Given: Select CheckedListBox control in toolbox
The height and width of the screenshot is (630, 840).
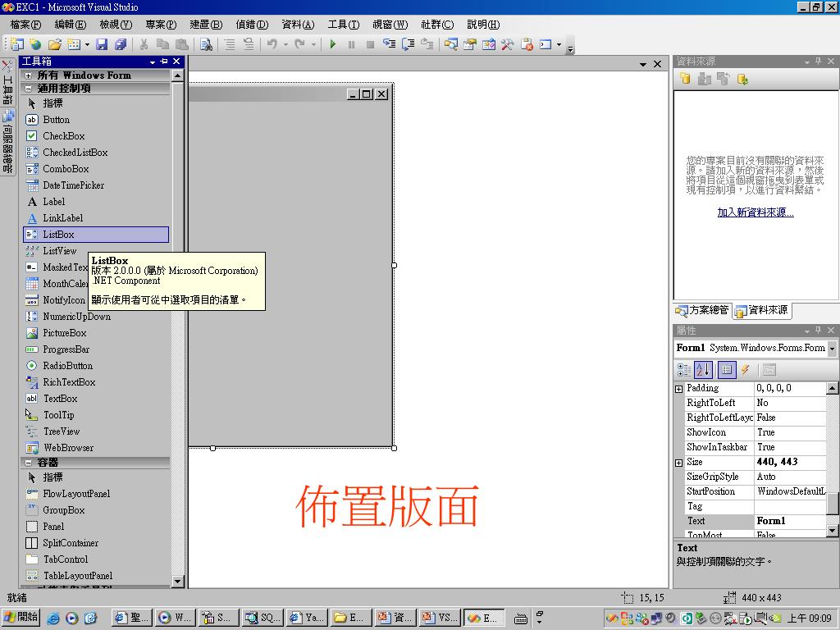Looking at the screenshot, I should (97, 153).
